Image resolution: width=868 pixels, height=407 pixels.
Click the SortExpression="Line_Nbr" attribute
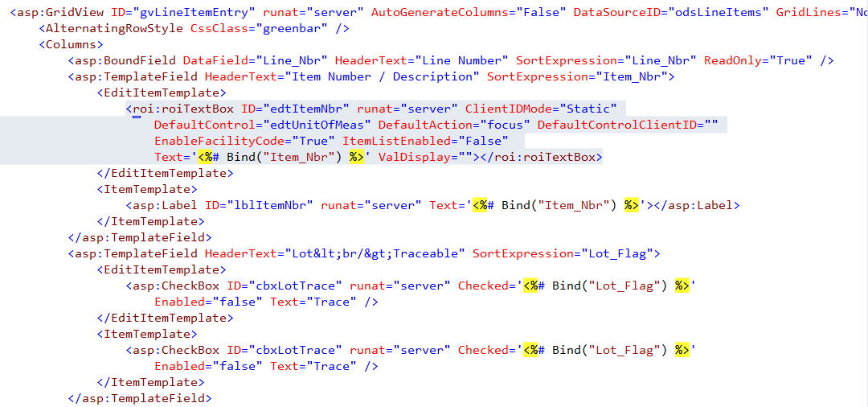(607, 60)
